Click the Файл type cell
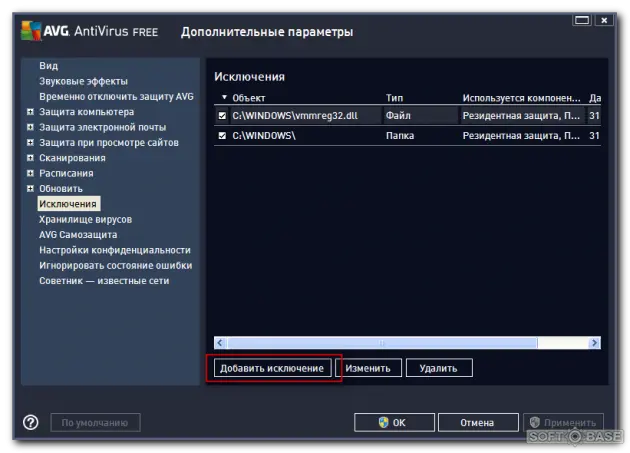 coord(398,116)
